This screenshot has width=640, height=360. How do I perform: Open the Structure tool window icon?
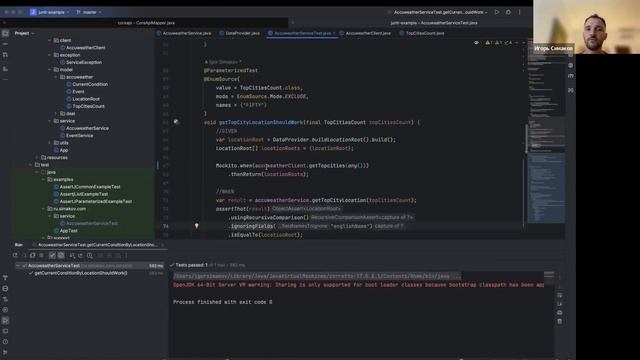pyautogui.click(x=5, y=69)
